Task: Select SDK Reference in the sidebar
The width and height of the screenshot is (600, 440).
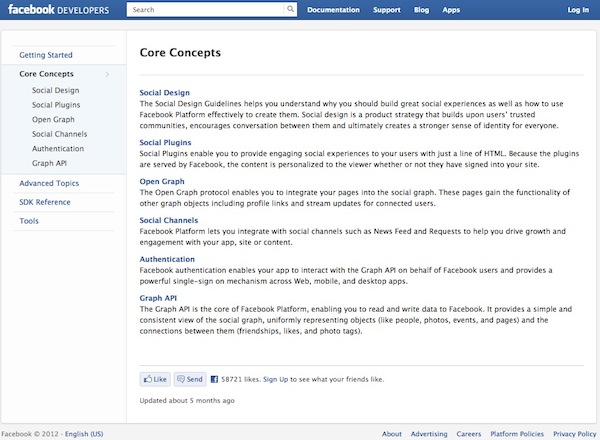Action: coord(45,202)
